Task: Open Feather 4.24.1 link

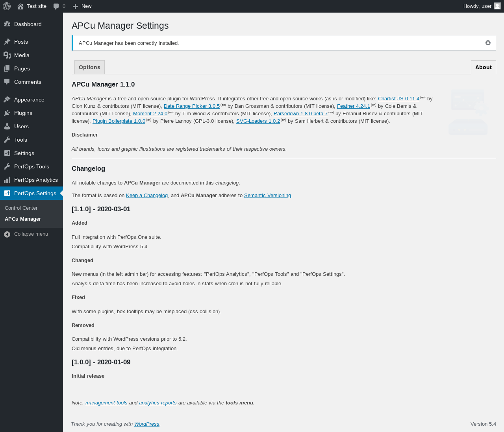Action: (354, 106)
